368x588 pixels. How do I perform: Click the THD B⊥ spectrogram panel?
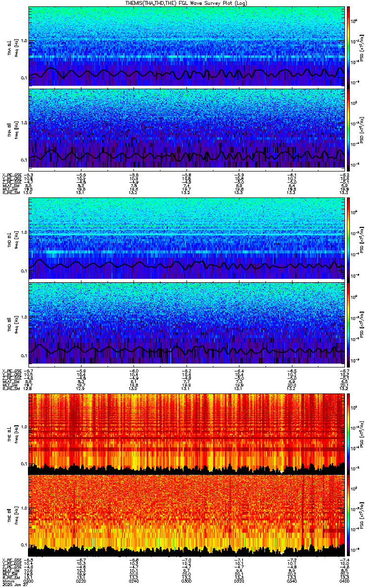click(186, 239)
